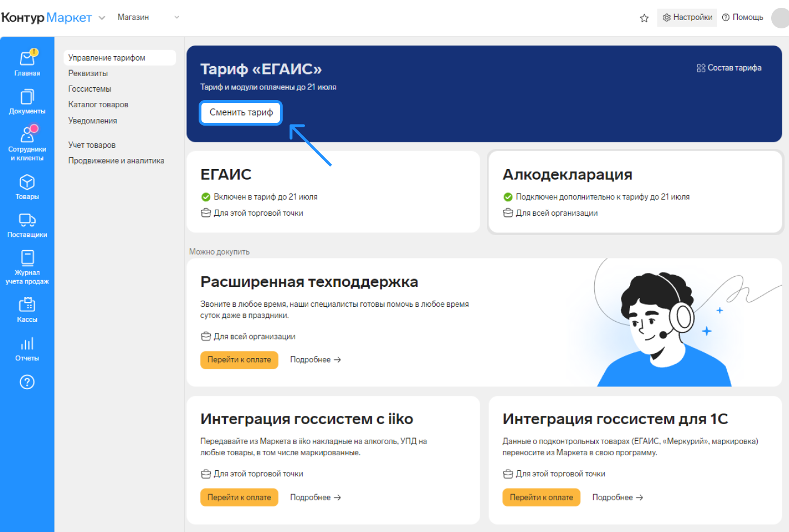Image resolution: width=789 pixels, height=532 pixels.
Task: Click Перейти к оплате for iiko integration
Action: pyautogui.click(x=239, y=498)
